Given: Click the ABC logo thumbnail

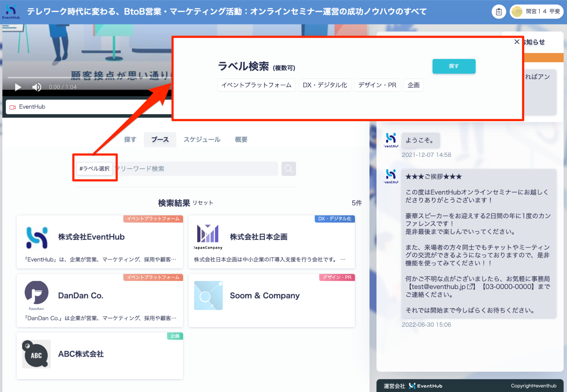Looking at the screenshot, I should click(36, 354).
